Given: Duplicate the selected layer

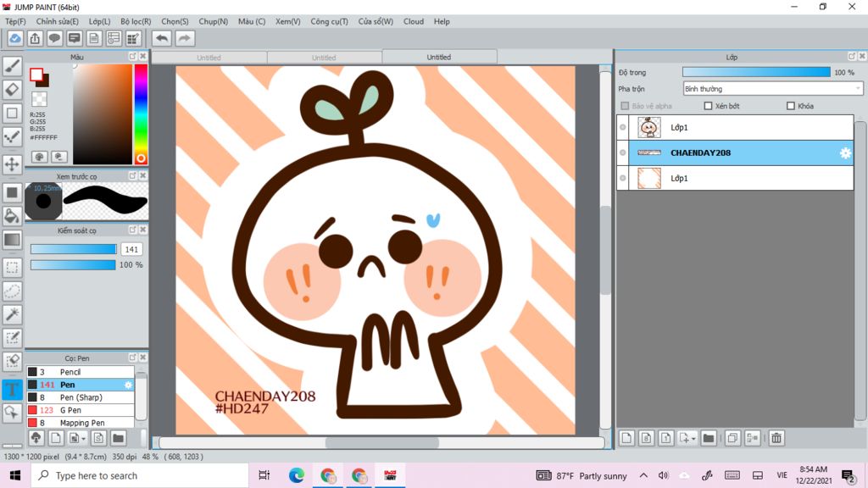Looking at the screenshot, I should click(x=732, y=438).
